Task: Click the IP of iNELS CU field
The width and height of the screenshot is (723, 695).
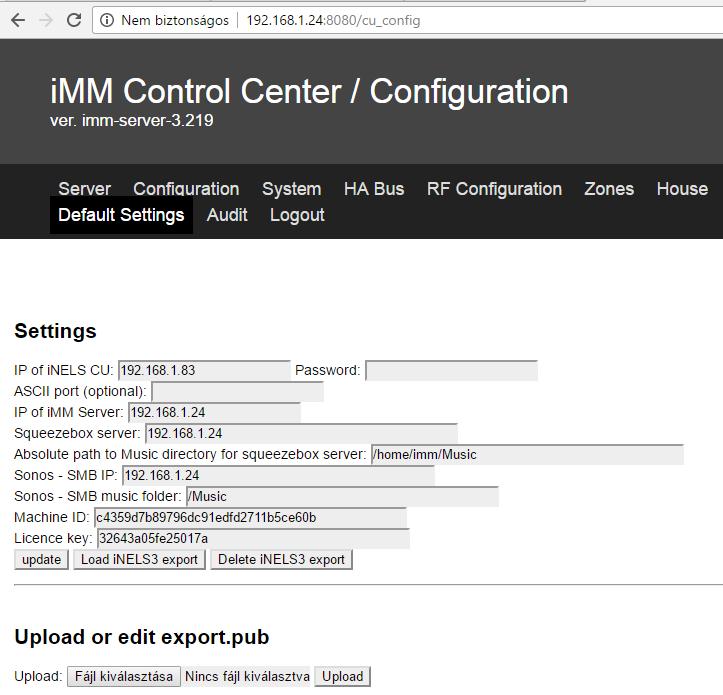Action: pyautogui.click(x=204, y=370)
